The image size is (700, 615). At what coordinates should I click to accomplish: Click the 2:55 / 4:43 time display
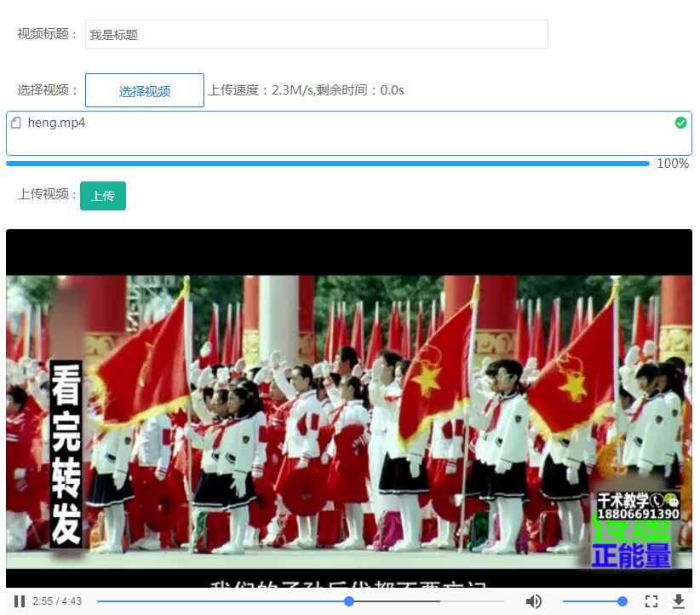click(x=57, y=601)
